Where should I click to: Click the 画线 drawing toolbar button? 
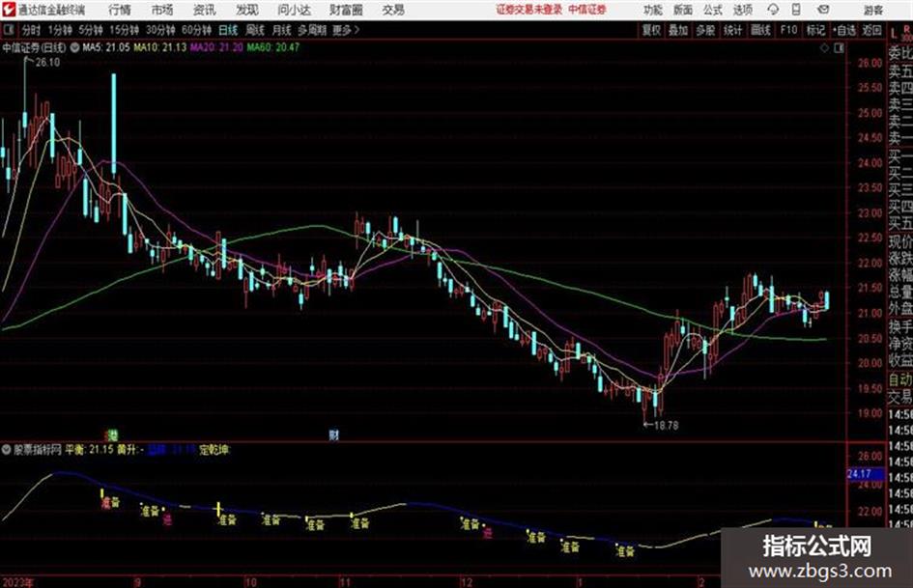pos(760,30)
